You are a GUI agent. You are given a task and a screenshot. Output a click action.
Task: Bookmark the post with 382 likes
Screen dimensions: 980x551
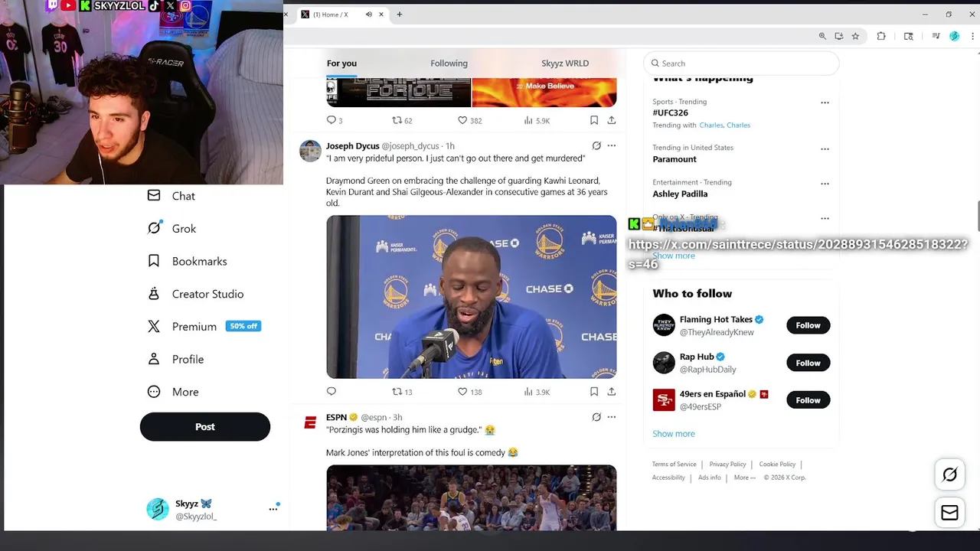pos(594,120)
